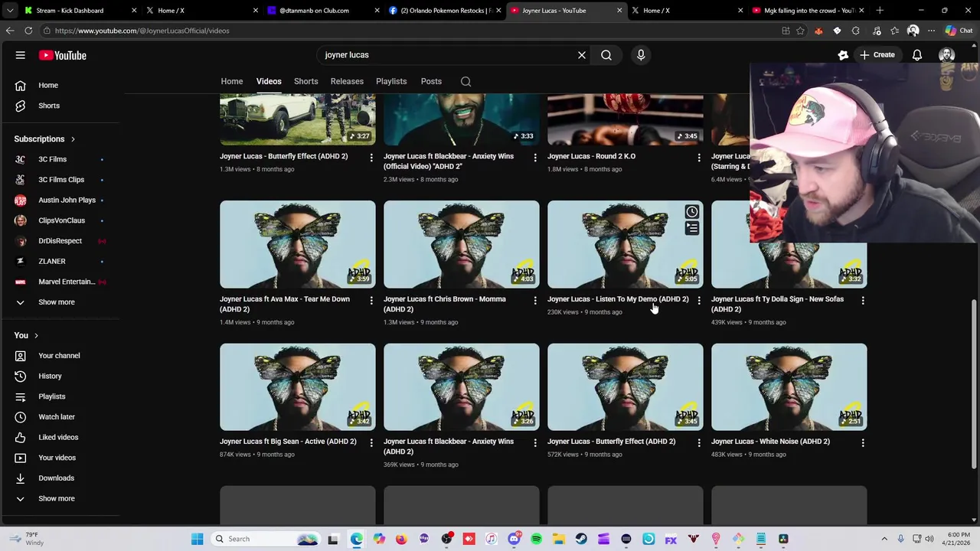This screenshot has height=551, width=980.
Task: Open YouTube notifications bell
Action: (x=917, y=55)
